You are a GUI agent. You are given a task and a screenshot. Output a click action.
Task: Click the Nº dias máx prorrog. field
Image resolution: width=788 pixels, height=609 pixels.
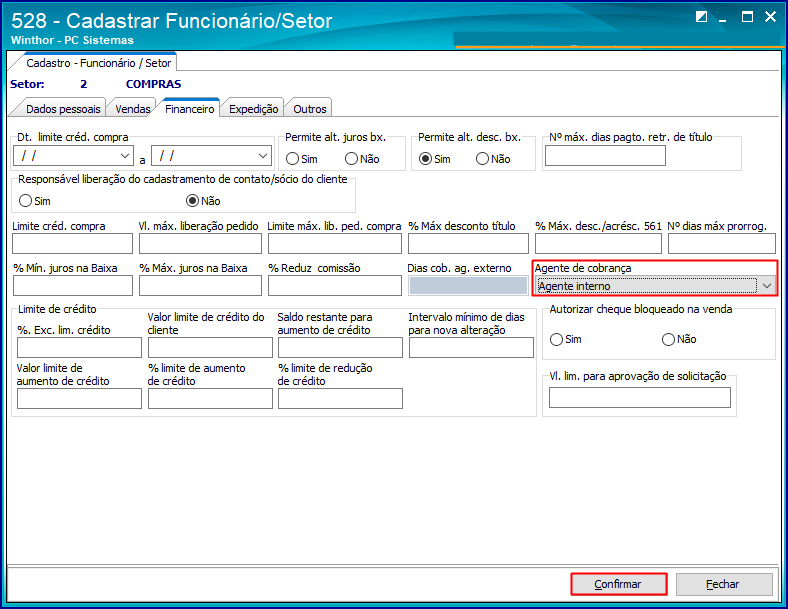tap(722, 244)
